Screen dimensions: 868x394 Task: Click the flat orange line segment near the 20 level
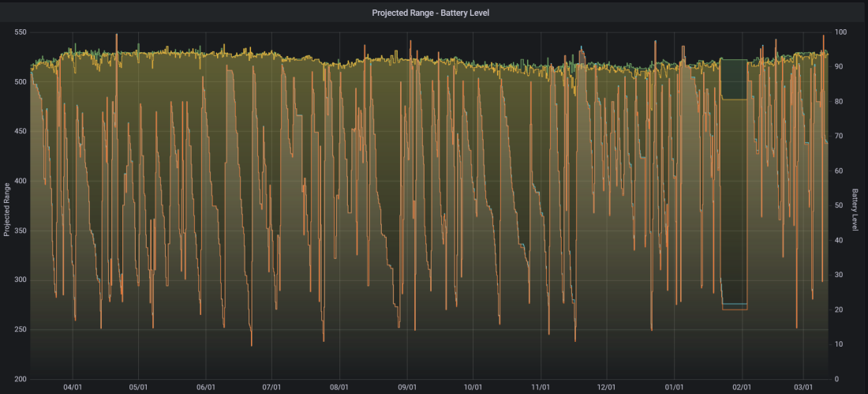point(734,310)
